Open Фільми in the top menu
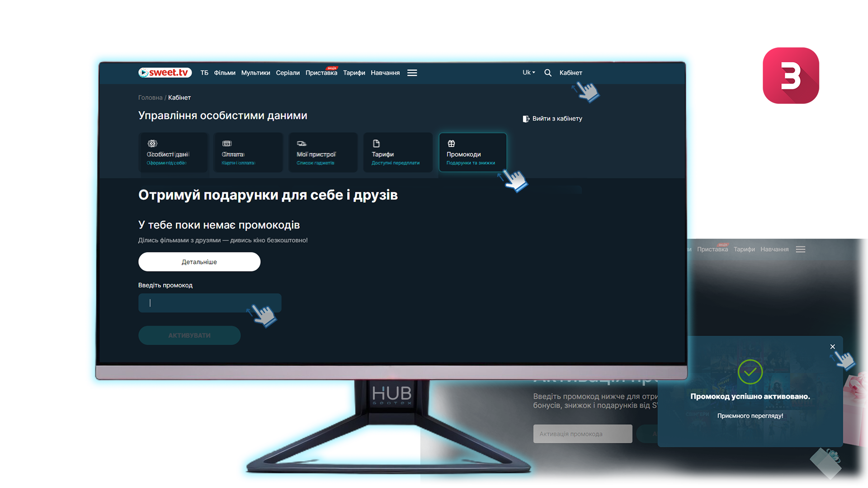Viewport: 868px width, 488px height. 225,73
